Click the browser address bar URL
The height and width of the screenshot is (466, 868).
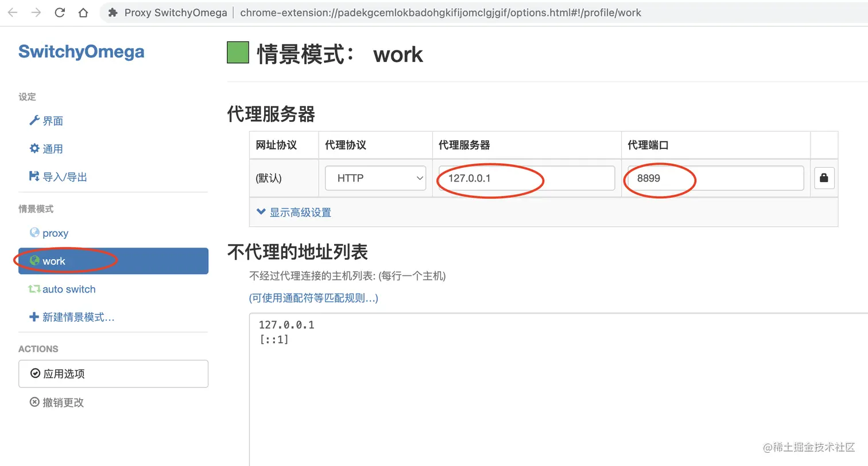(441, 13)
